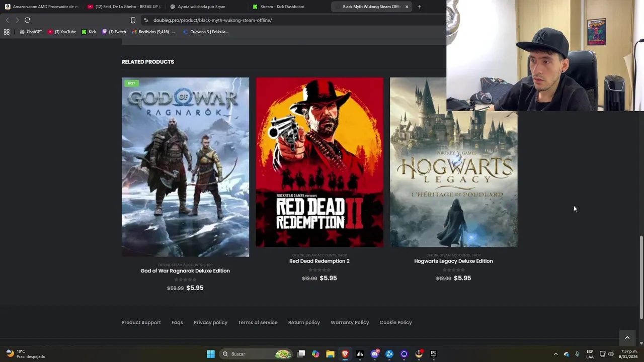
Task: Open Discord from the taskbar
Action: point(374,354)
